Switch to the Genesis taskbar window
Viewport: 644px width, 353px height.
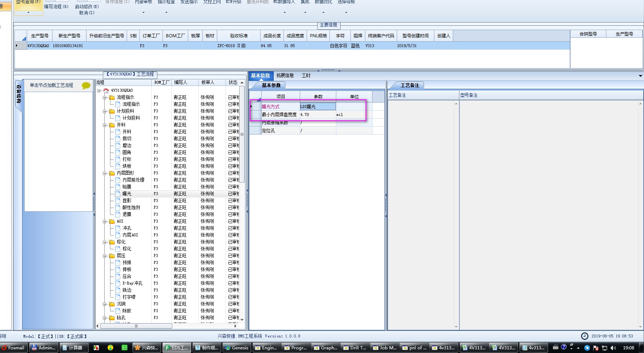236,348
